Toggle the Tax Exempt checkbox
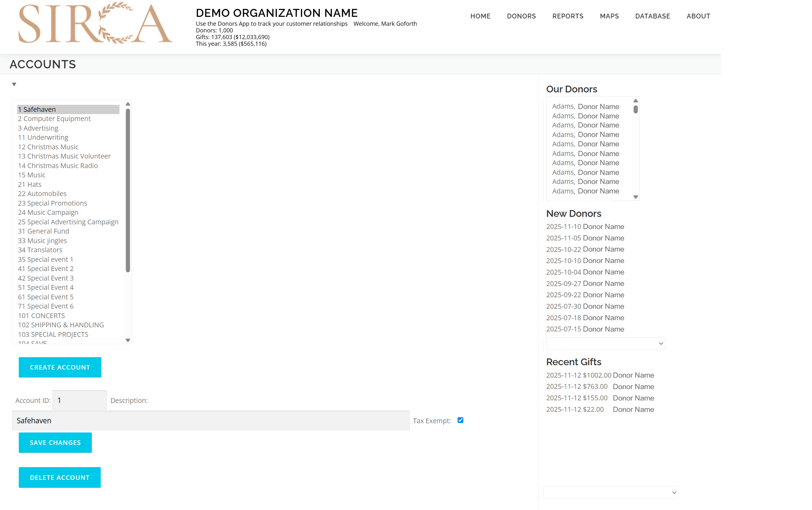The image size is (812, 510). (x=460, y=420)
